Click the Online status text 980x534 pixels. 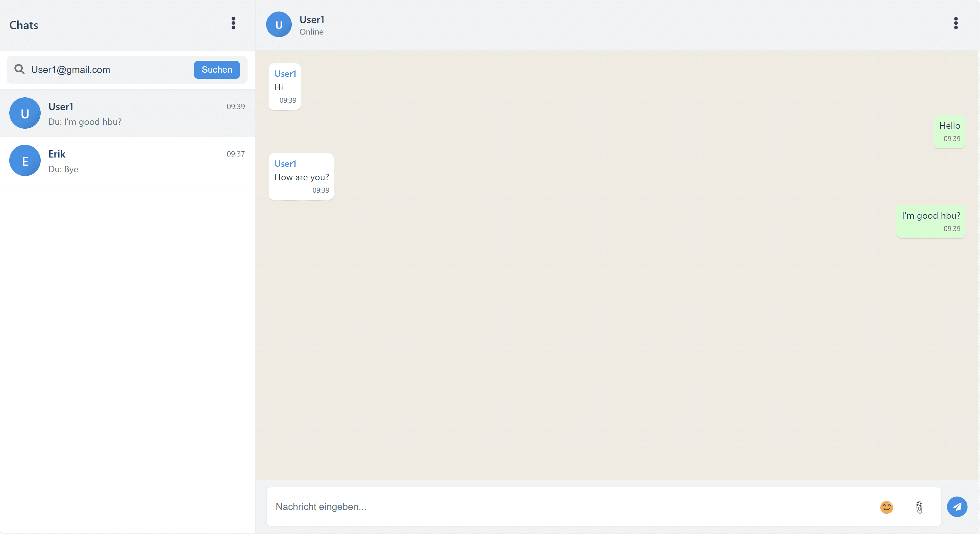311,32
